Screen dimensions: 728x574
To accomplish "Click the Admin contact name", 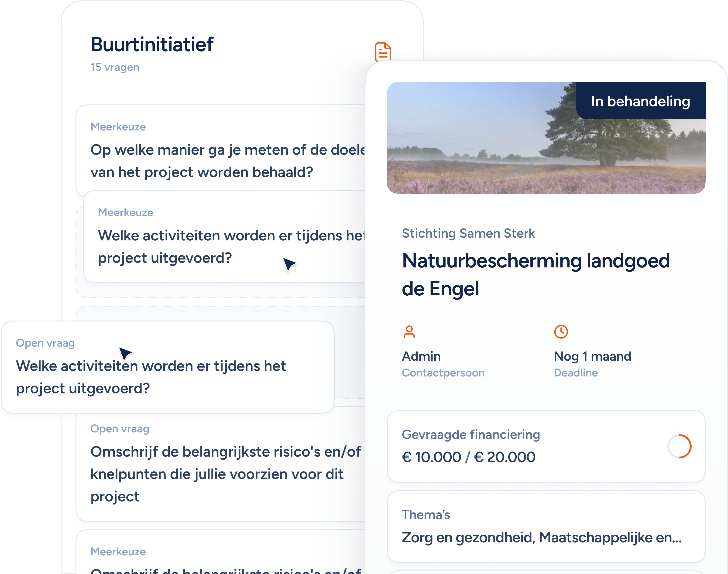I will pos(421,356).
